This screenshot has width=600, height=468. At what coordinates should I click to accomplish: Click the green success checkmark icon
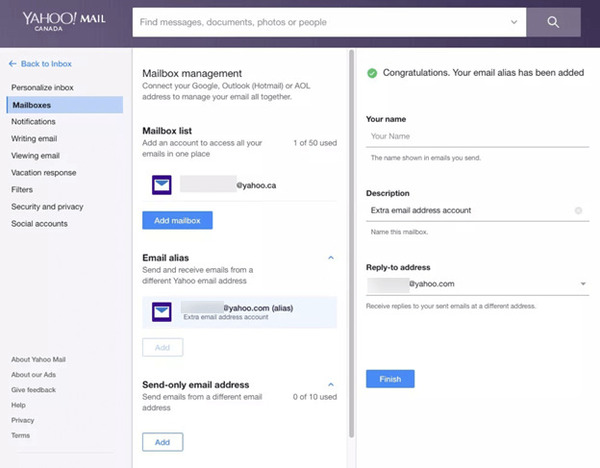point(372,73)
